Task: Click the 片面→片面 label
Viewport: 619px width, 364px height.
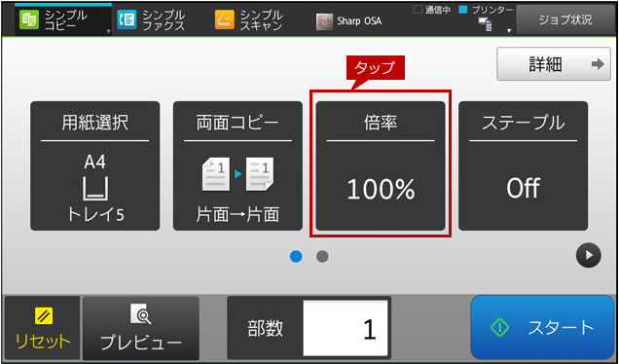Action: [x=237, y=215]
